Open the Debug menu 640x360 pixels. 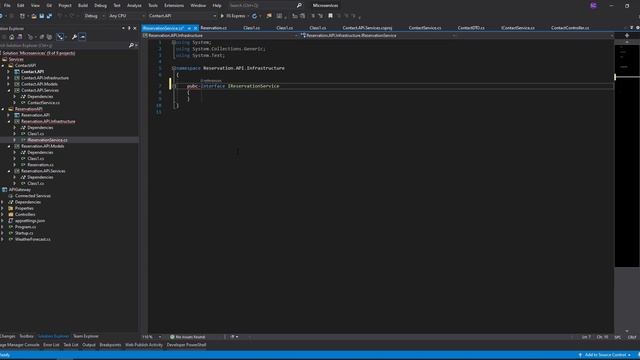tap(100, 5)
